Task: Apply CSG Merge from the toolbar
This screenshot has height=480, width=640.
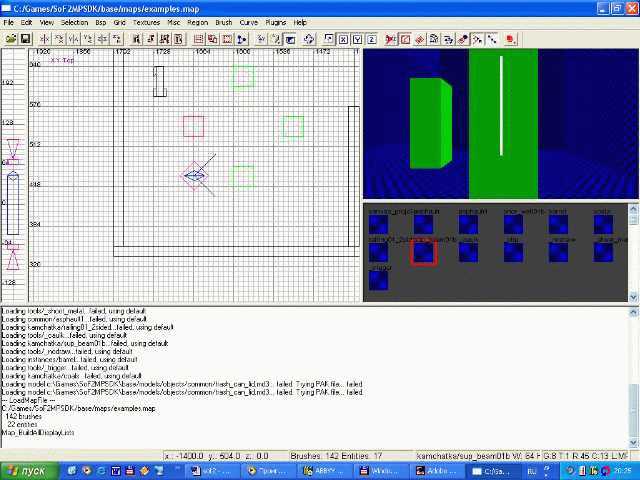Action: click(213, 39)
